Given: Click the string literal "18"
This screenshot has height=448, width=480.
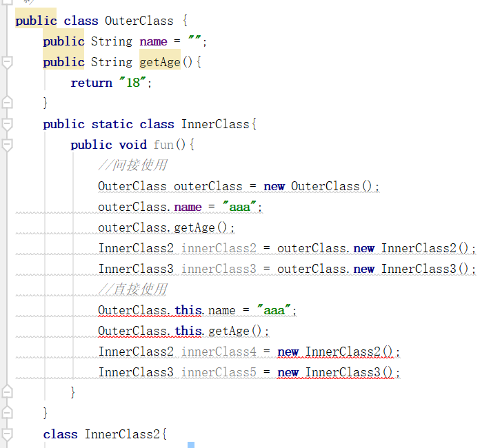Looking at the screenshot, I should [x=132, y=82].
